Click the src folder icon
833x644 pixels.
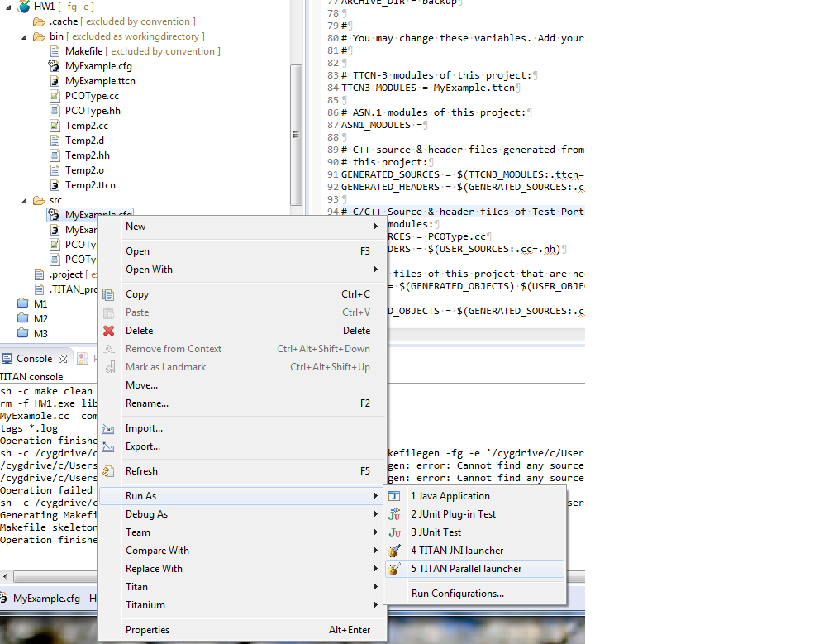[39, 200]
